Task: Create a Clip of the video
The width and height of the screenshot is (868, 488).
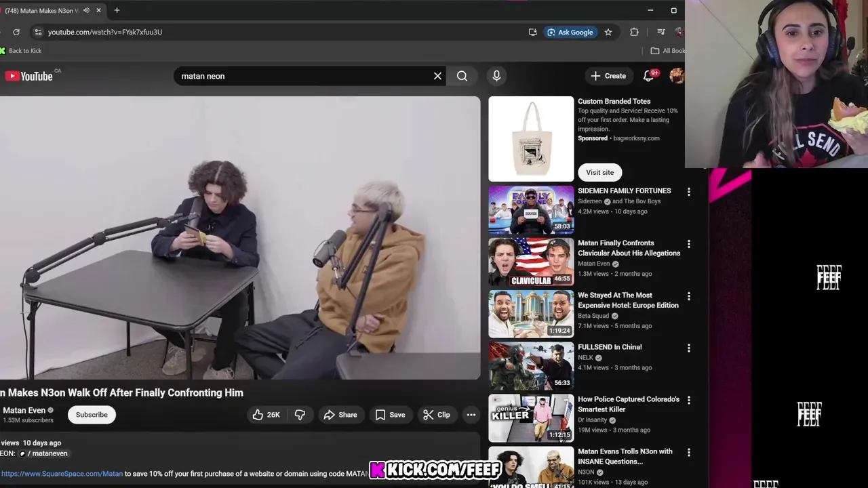Action: (437, 415)
